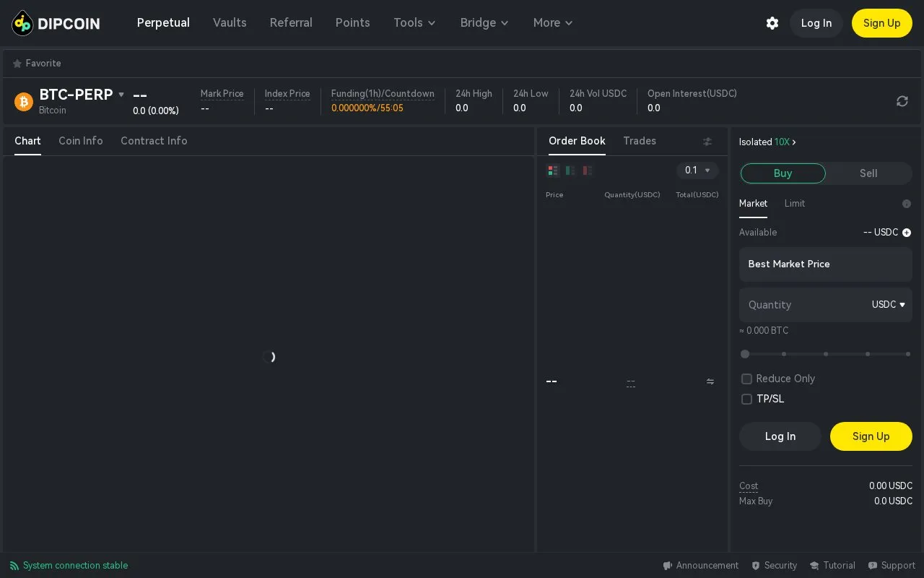Click the Quantity input field
The height and width of the screenshot is (578, 924).
coord(826,305)
